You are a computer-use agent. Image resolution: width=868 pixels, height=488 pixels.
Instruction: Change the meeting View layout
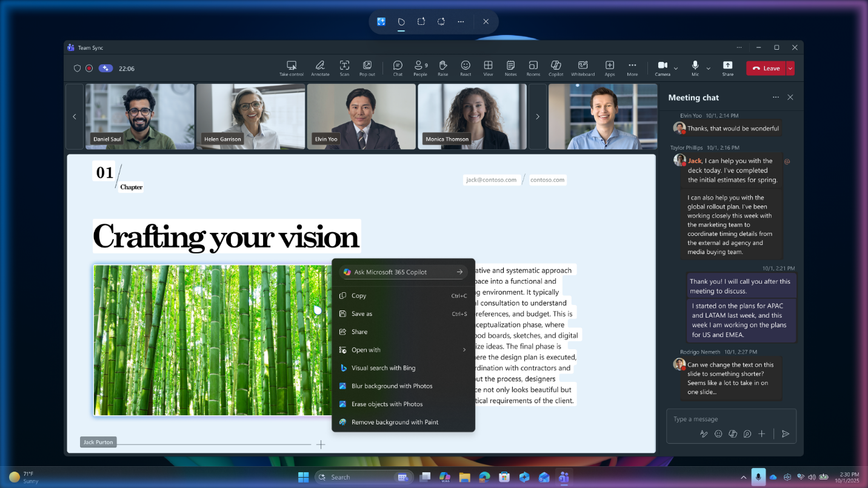(x=488, y=68)
